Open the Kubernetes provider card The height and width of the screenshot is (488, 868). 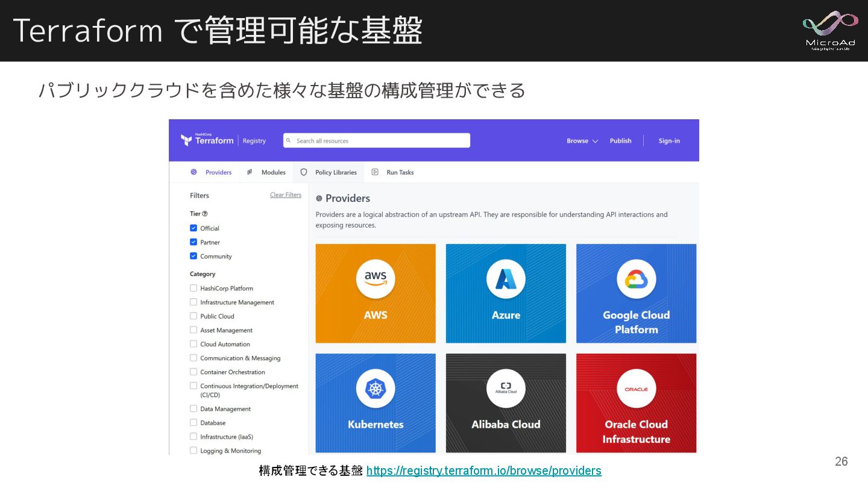pyautogui.click(x=376, y=403)
